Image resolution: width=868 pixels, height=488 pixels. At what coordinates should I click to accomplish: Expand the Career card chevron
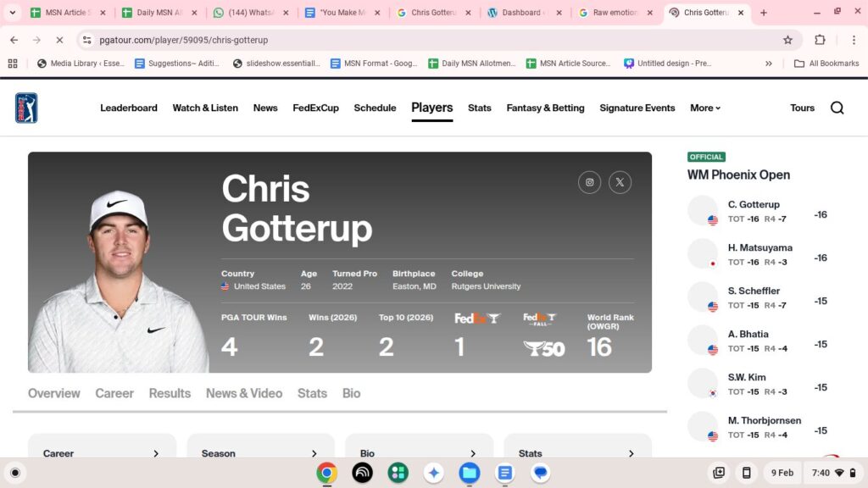[156, 453]
